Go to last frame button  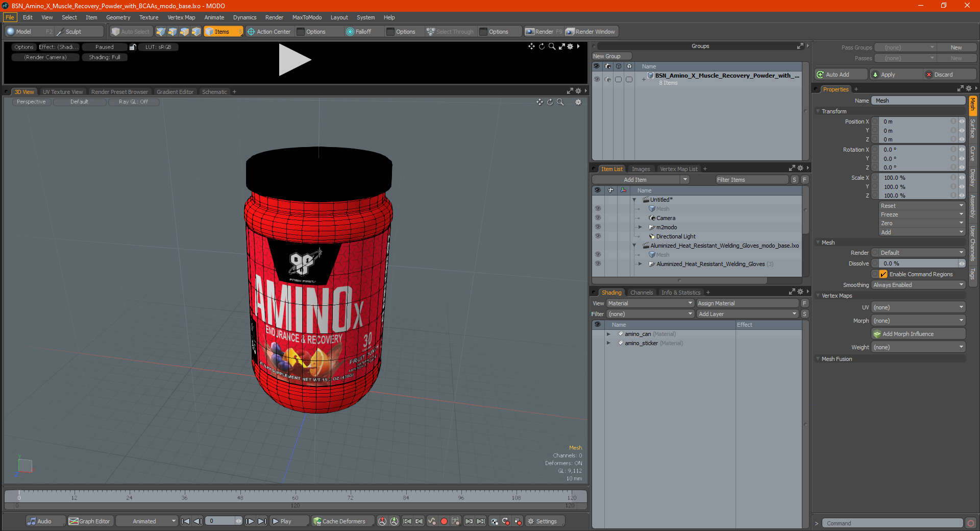click(x=262, y=521)
